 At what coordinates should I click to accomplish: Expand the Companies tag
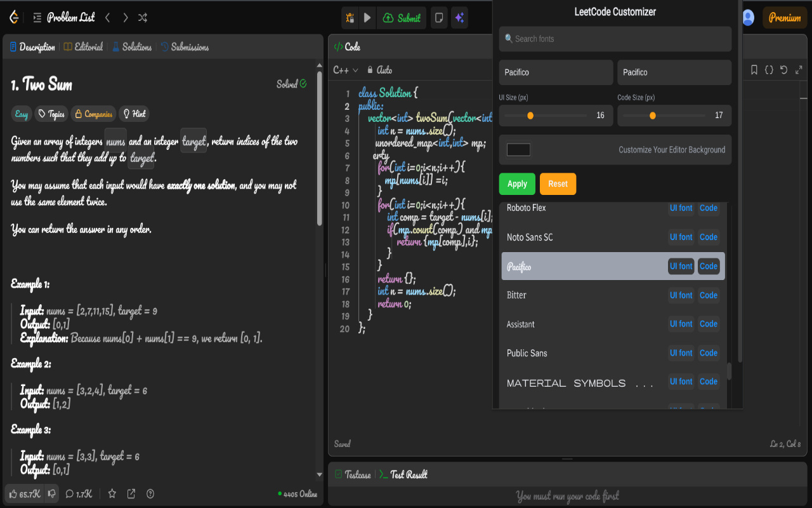[x=93, y=114]
